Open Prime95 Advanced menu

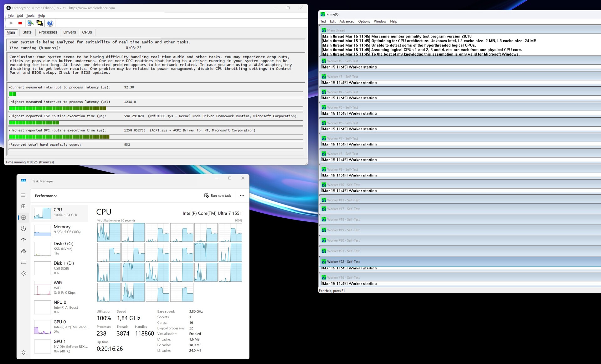point(347,21)
